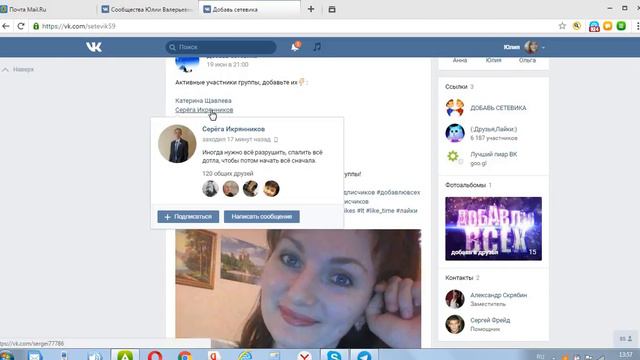Open ДОБАВЬ СЕТЕВИКА link in Ссылки
640x360 pixels.
click(x=498, y=108)
